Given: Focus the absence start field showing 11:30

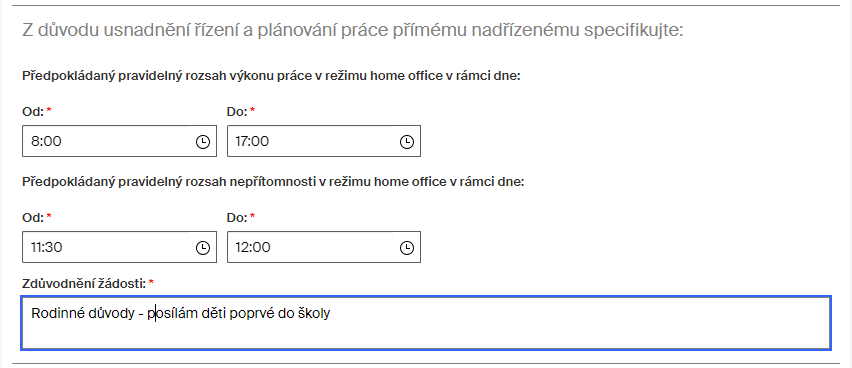Looking at the screenshot, I should [119, 247].
